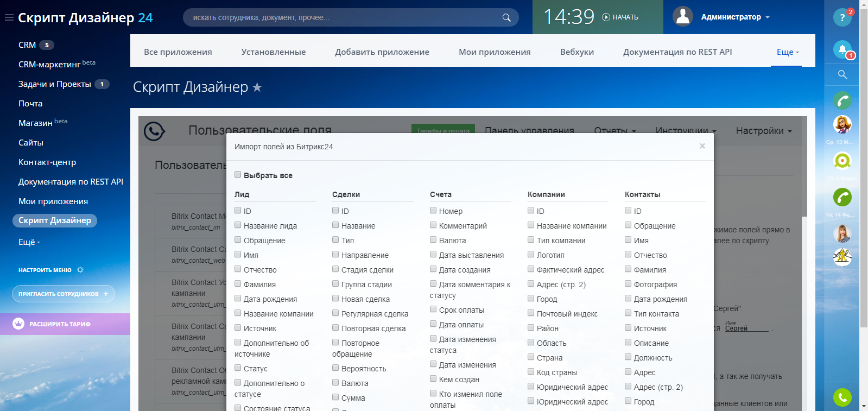Screen dimensions: 868x411
Task: Open the dark green phone chat icon
Action: click(x=842, y=197)
